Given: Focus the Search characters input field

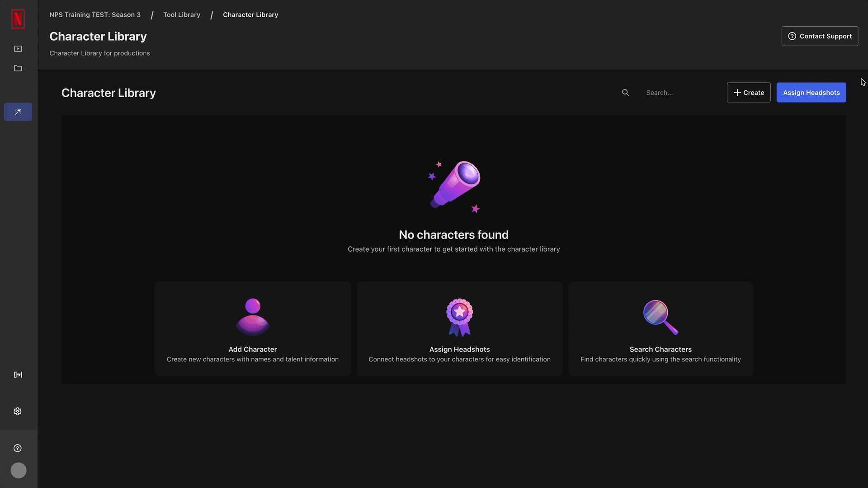Looking at the screenshot, I should point(680,93).
